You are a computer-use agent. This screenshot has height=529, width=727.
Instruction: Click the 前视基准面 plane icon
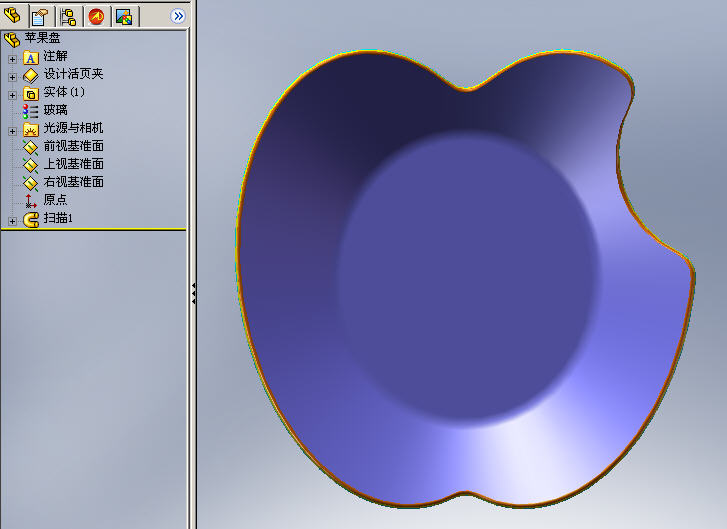pyautogui.click(x=31, y=147)
